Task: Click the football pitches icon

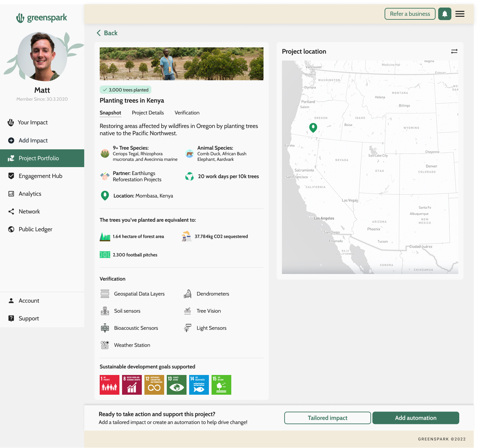Action: click(105, 255)
